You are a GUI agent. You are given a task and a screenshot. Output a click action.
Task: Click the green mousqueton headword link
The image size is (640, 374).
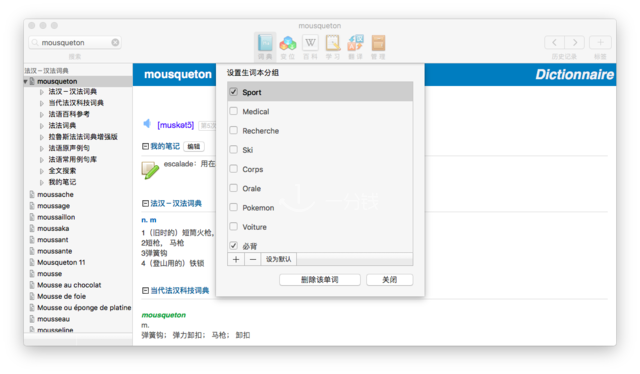(x=164, y=315)
